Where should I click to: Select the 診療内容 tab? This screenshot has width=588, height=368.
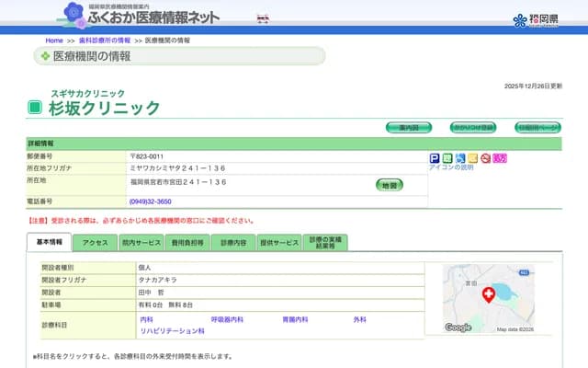[232, 243]
